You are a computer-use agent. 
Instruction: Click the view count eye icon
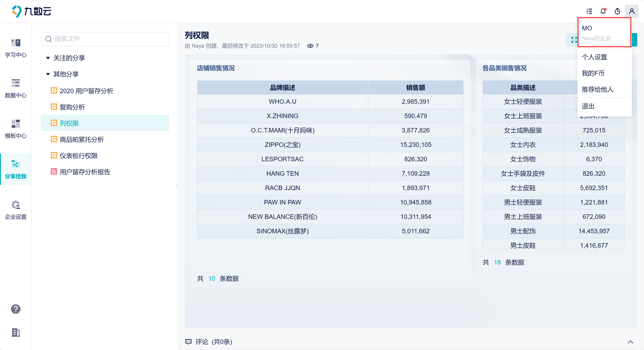pos(310,46)
